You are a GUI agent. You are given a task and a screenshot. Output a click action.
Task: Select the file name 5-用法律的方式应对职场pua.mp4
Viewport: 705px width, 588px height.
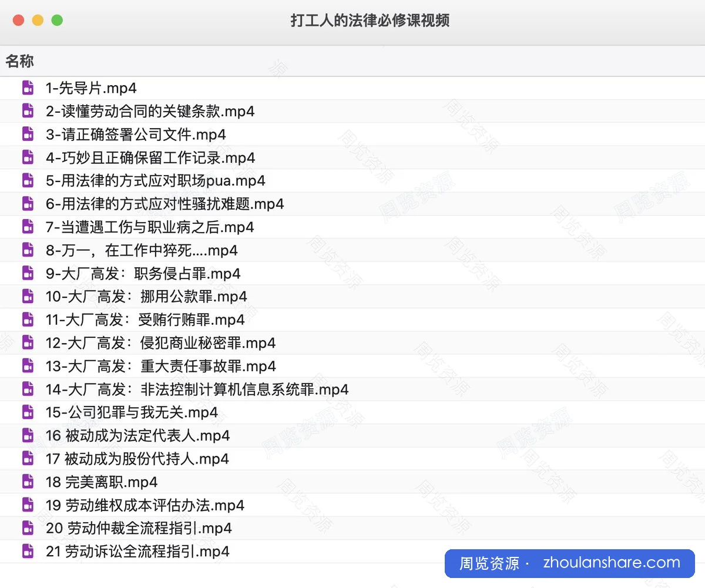pos(156,181)
